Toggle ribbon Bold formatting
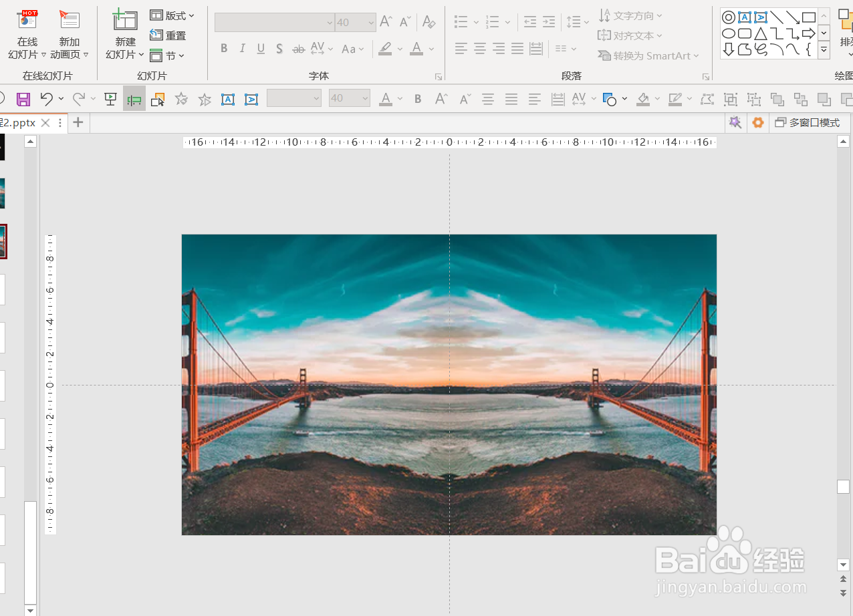The width and height of the screenshot is (853, 616). click(x=224, y=48)
